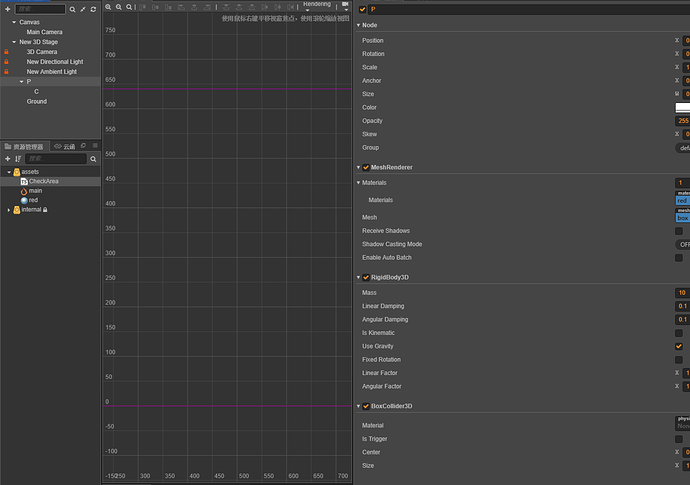Collapse the assets folder arrow

point(9,172)
